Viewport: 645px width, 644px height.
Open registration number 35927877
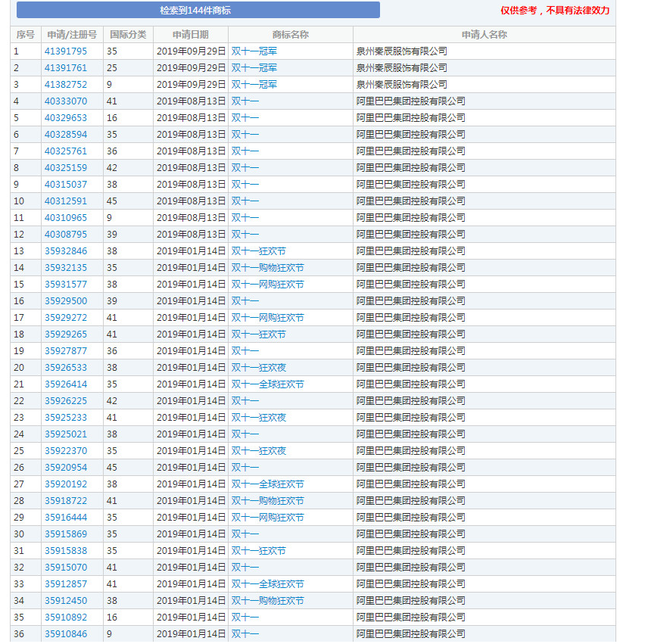click(x=65, y=351)
